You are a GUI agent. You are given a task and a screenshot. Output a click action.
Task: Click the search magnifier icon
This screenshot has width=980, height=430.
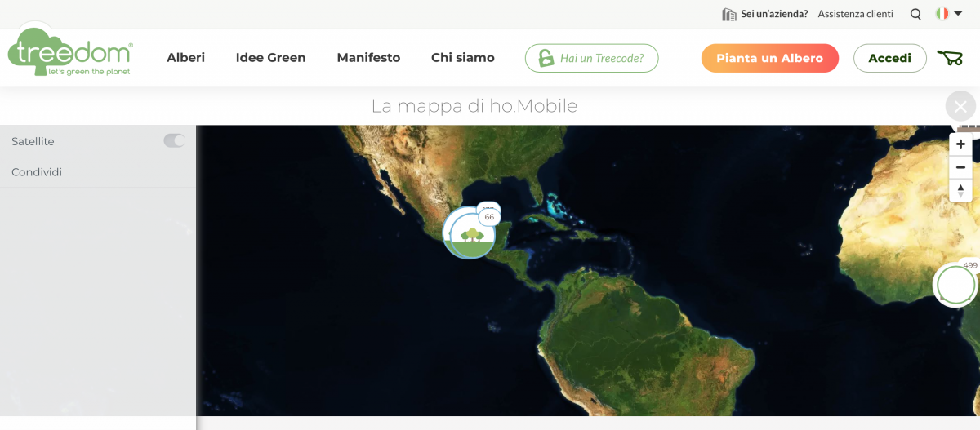tap(916, 14)
